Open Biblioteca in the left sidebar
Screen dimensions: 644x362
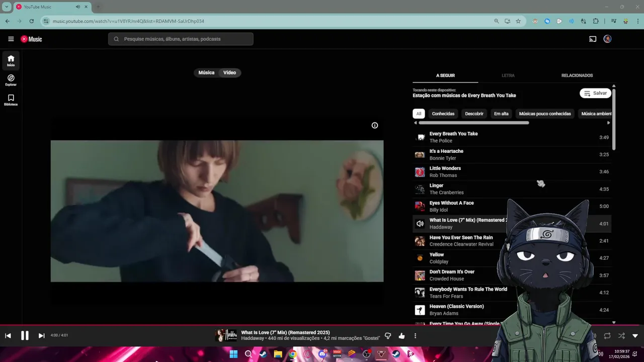(11, 100)
